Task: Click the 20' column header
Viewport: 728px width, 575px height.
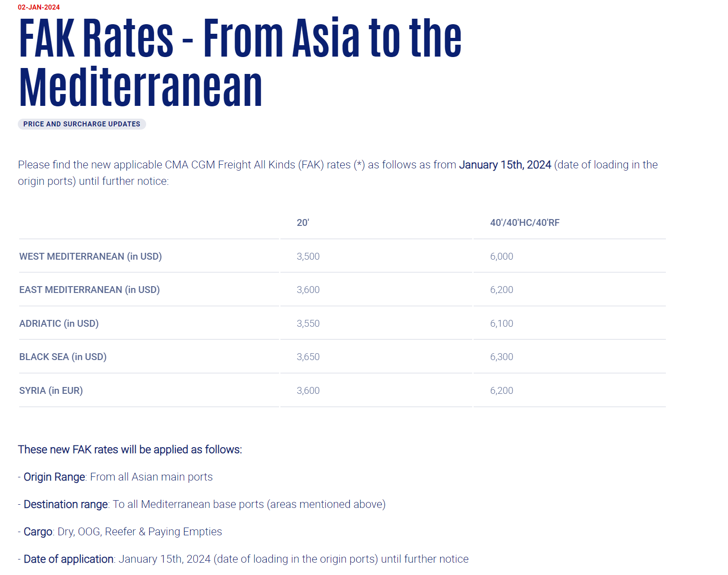Action: pos(303,223)
